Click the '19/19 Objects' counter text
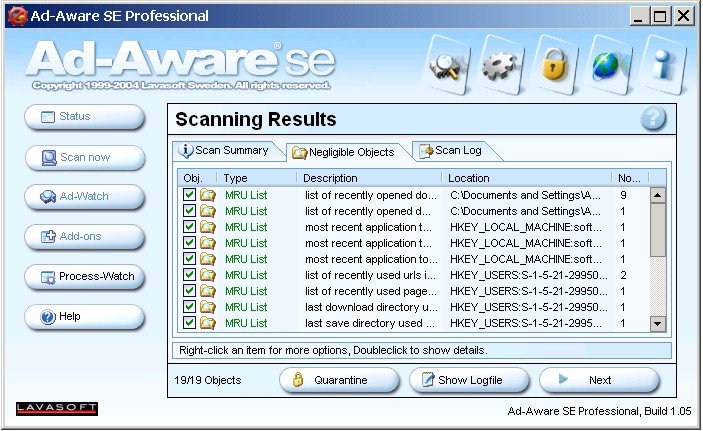This screenshot has width=703, height=431. point(208,380)
